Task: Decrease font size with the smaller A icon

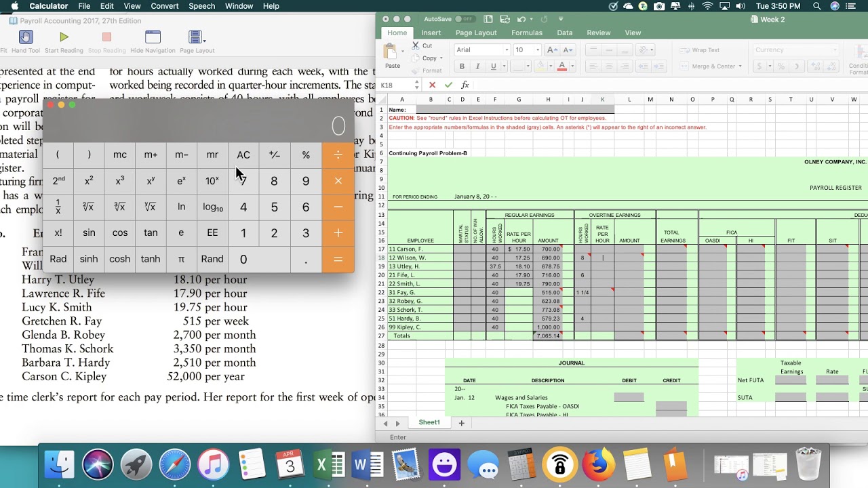Action: coord(568,50)
